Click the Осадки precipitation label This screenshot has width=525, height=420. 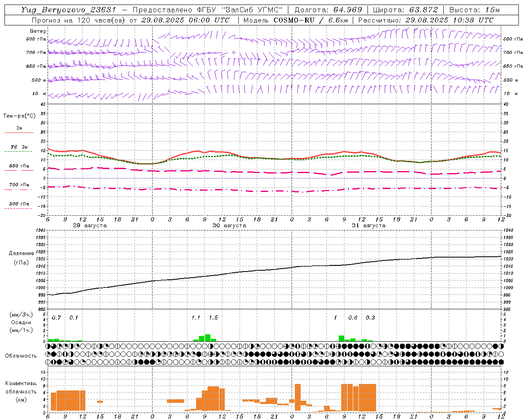coord(21,322)
